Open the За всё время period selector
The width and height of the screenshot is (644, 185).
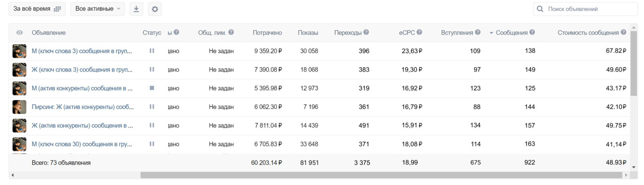(37, 9)
